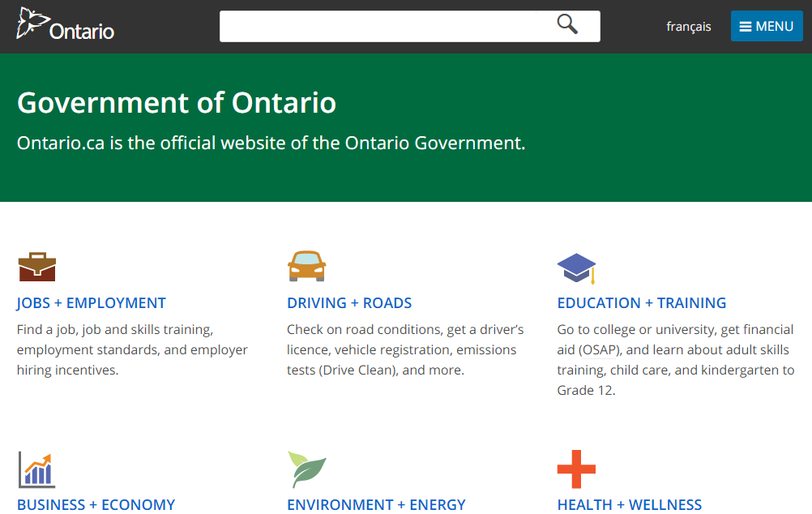Click the Ontario trillium logo

point(66,24)
